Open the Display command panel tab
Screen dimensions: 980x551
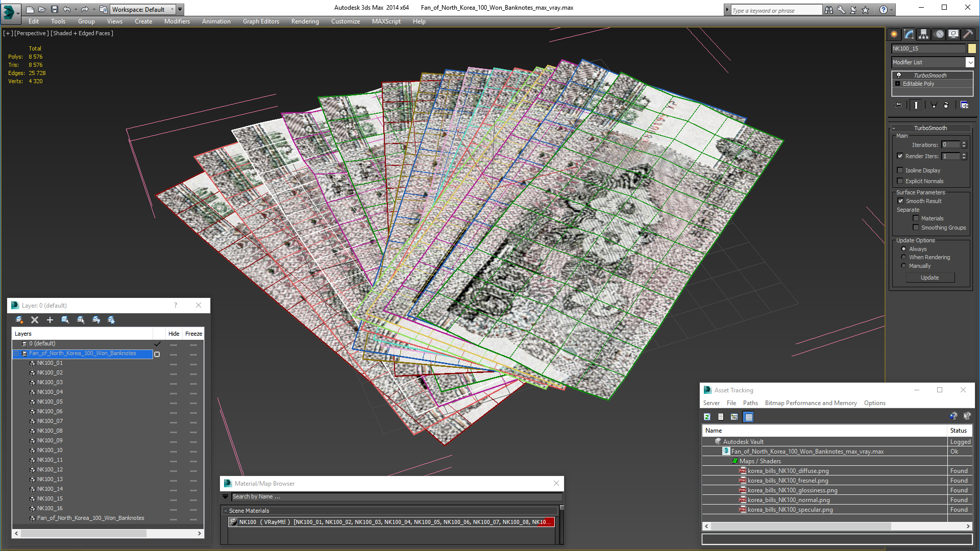point(953,34)
